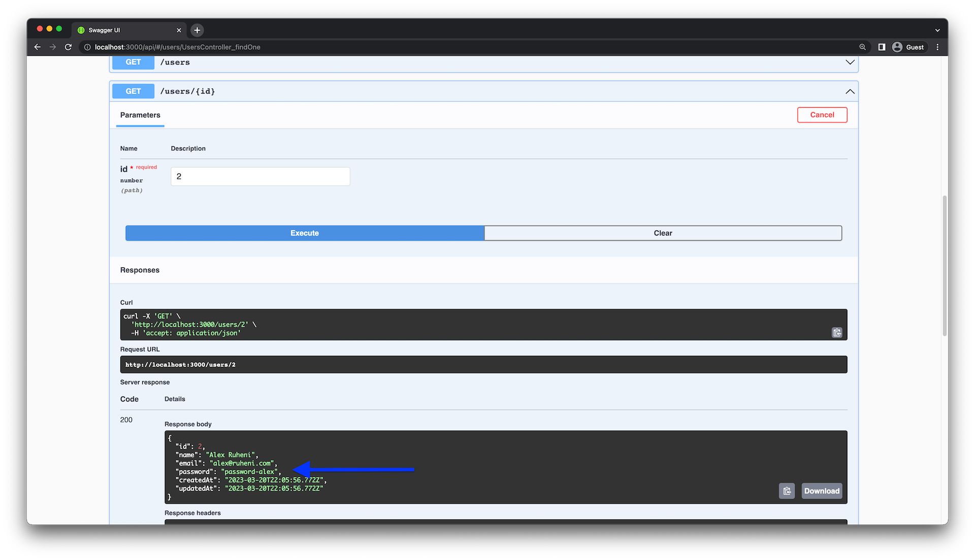Open new browser tab with plus icon
The width and height of the screenshot is (975, 560).
tap(197, 29)
